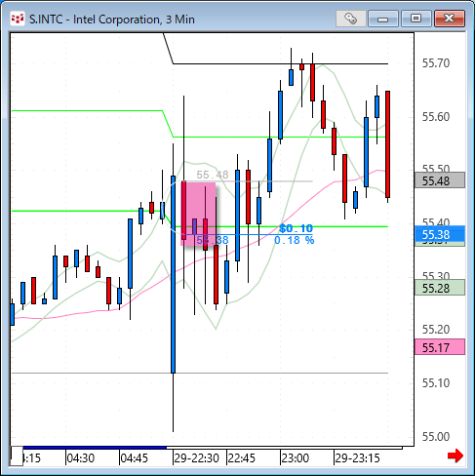Click the 55.10 price scale value
The height and width of the screenshot is (476, 475).
436,383
